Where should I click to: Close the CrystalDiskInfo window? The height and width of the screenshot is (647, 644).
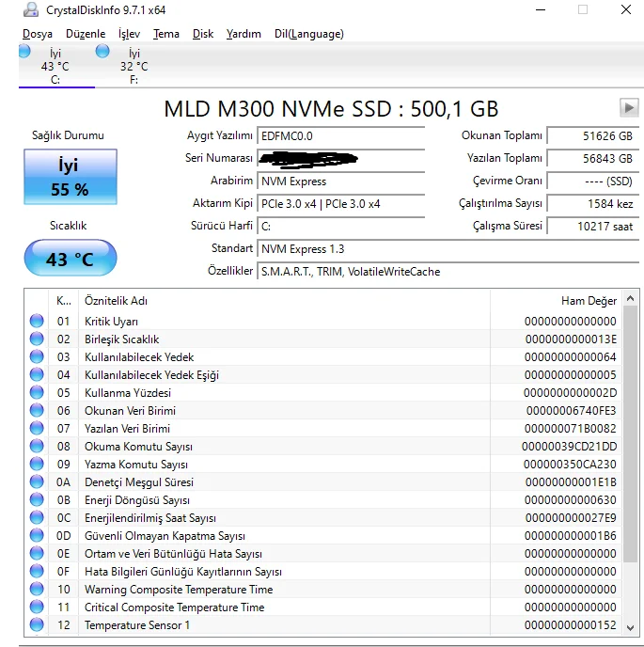626,9
